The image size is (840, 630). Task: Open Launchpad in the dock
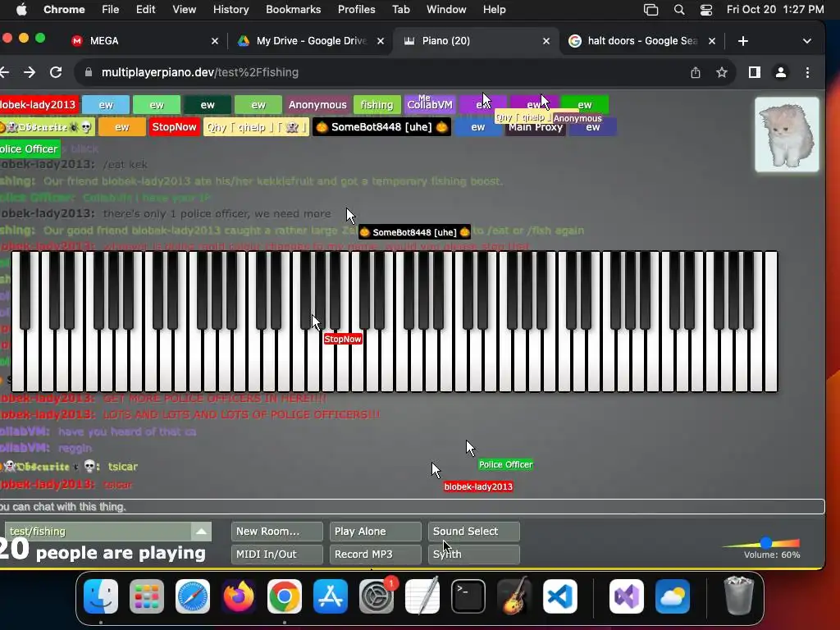click(x=147, y=596)
